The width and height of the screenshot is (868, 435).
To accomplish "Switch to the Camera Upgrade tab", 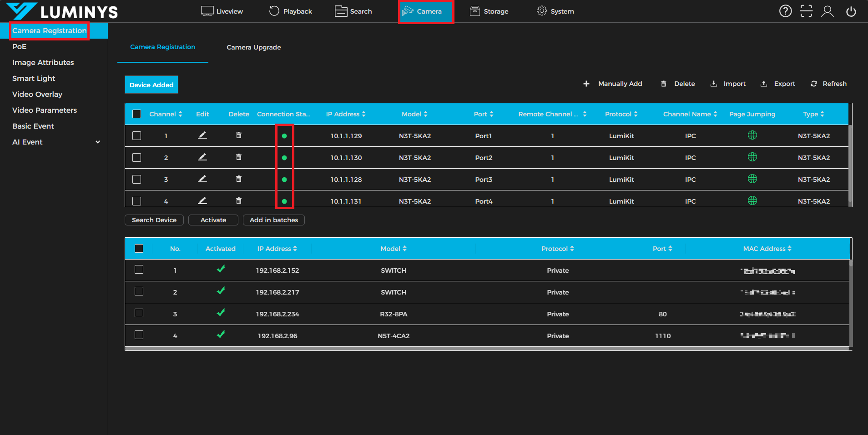I will [253, 47].
